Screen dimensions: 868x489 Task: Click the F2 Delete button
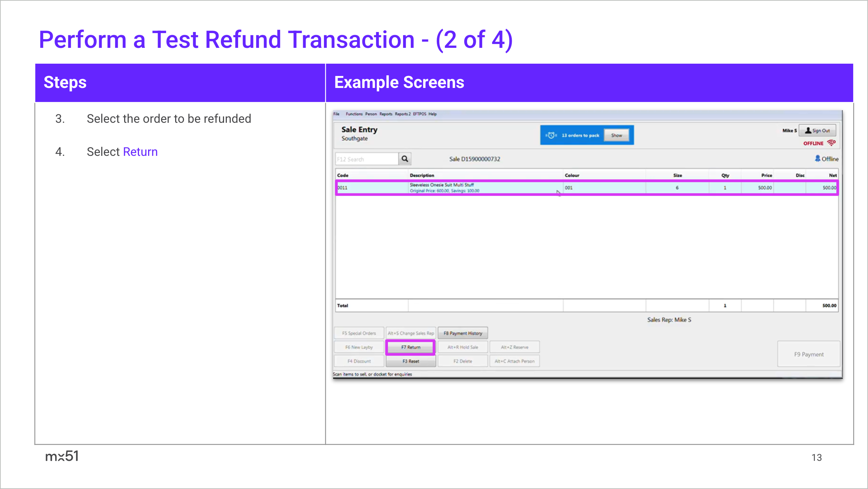pos(462,361)
